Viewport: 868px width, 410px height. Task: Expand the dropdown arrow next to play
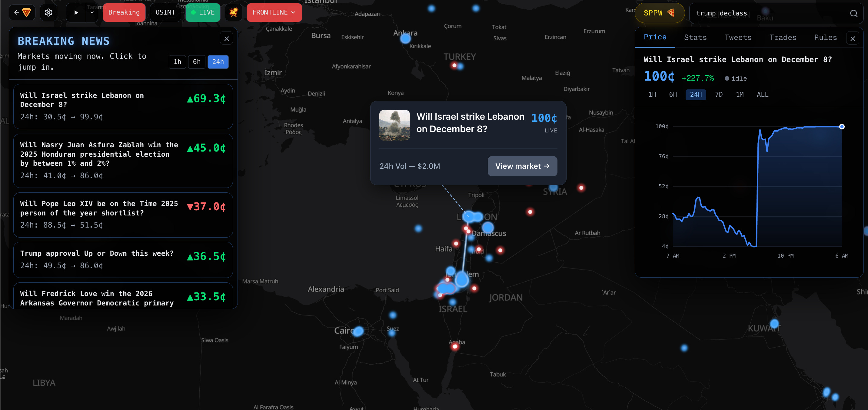92,13
